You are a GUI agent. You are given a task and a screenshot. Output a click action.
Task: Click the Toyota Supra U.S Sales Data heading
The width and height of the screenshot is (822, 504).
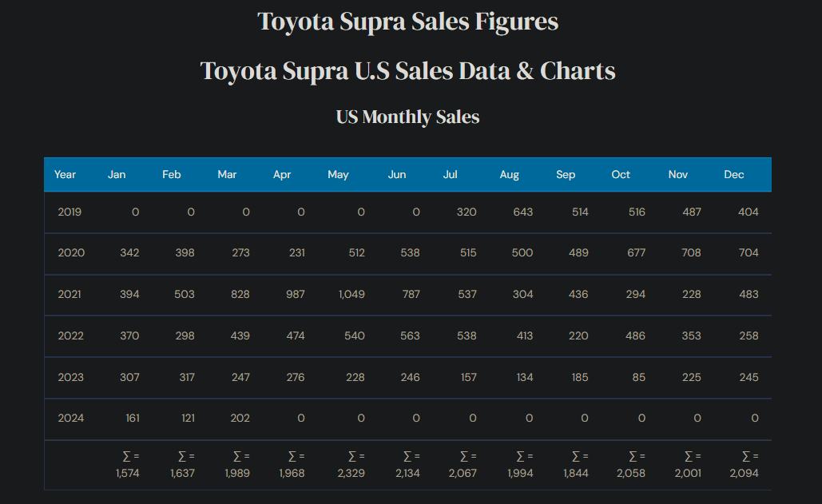coord(408,71)
